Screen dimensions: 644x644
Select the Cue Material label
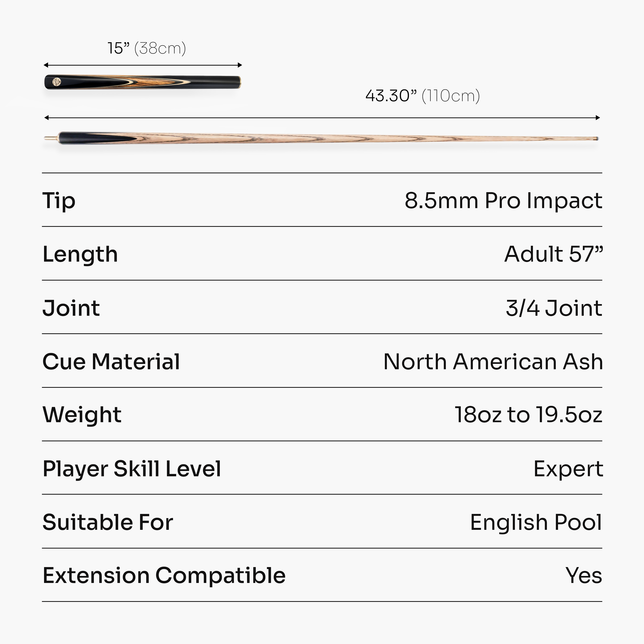[111, 362]
